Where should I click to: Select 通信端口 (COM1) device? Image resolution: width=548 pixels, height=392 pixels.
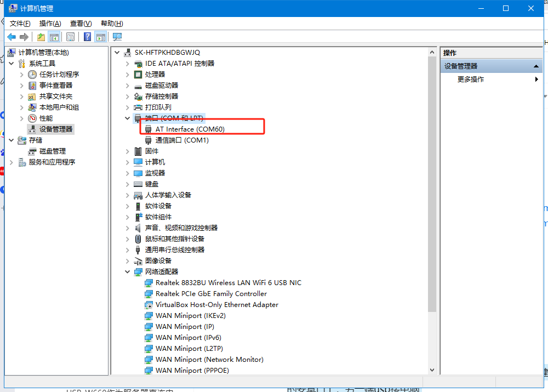(182, 140)
